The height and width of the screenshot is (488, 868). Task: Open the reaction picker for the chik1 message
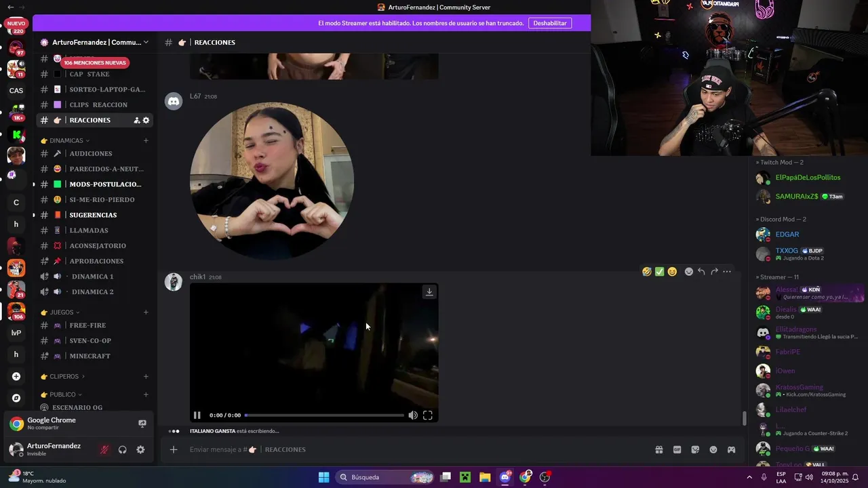pyautogui.click(x=689, y=272)
